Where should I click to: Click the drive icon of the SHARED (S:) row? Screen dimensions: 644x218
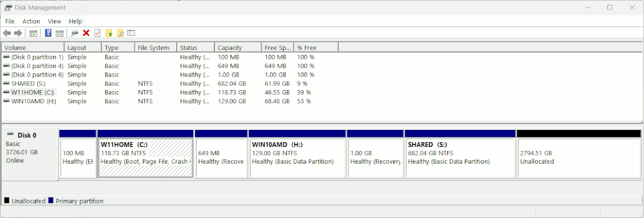pyautogui.click(x=6, y=84)
